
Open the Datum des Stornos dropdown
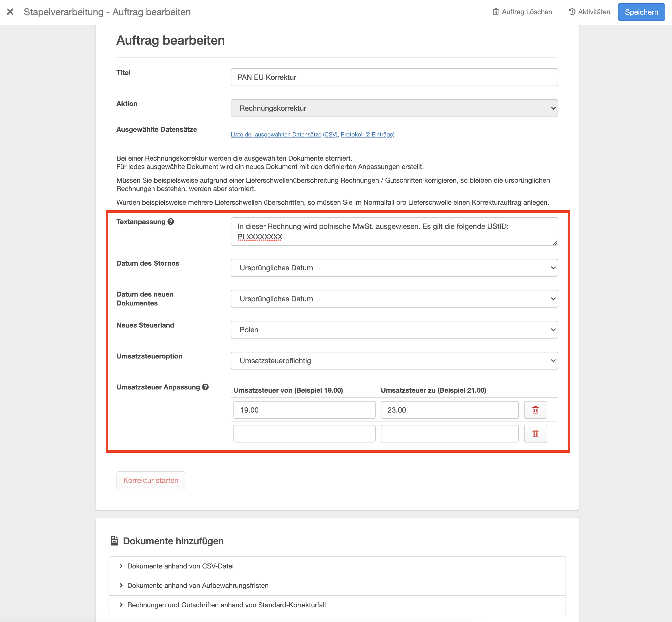[394, 268]
